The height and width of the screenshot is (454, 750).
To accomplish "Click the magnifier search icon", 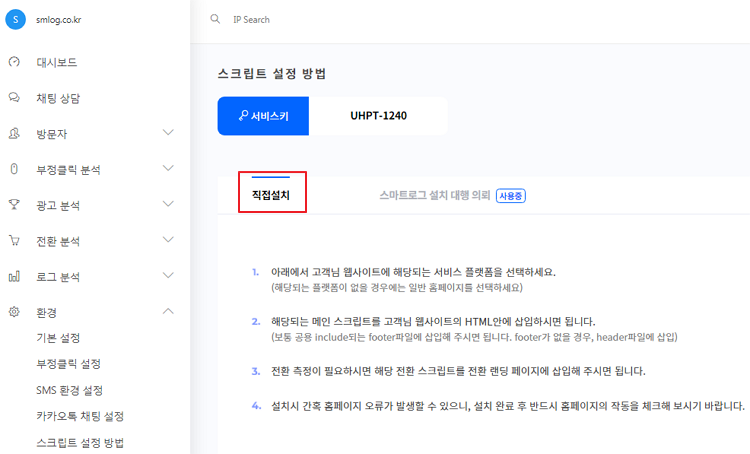I will pos(215,19).
